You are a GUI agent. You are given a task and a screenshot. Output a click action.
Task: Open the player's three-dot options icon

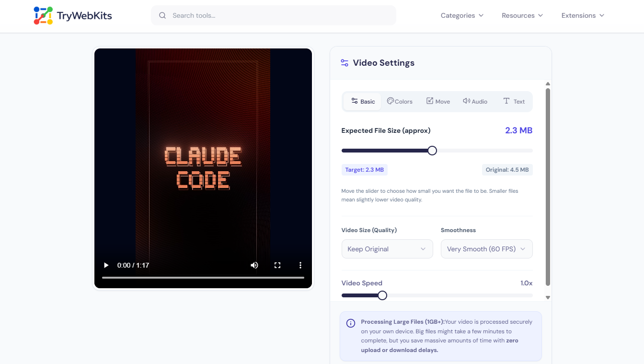pos(300,265)
